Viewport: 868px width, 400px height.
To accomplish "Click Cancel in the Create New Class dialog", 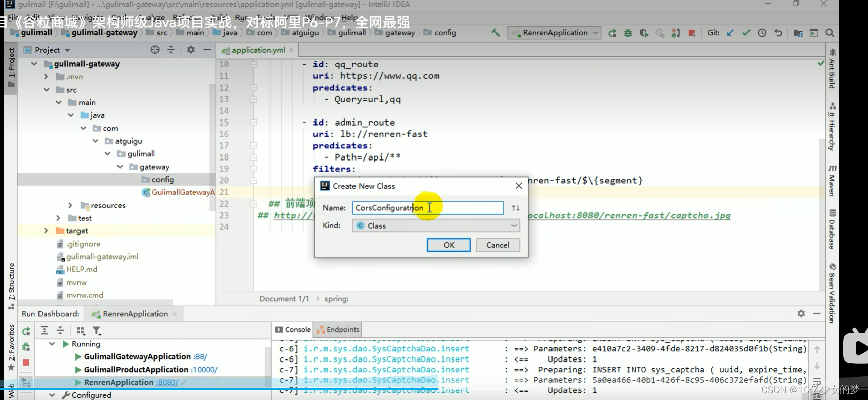I will click(x=498, y=245).
